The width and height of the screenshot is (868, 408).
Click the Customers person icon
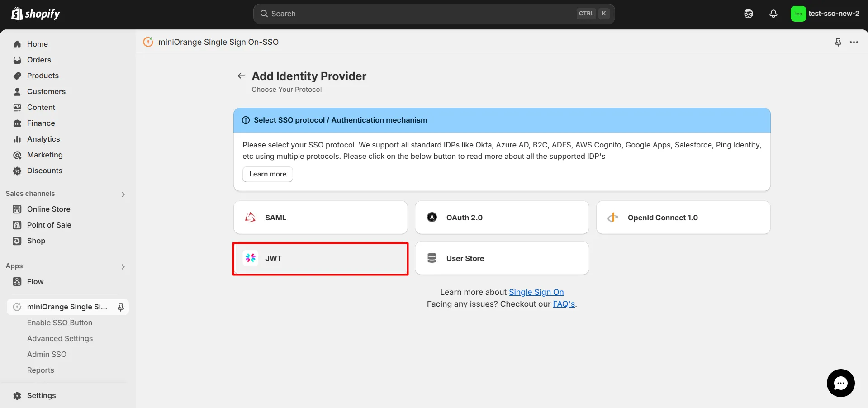tap(17, 91)
